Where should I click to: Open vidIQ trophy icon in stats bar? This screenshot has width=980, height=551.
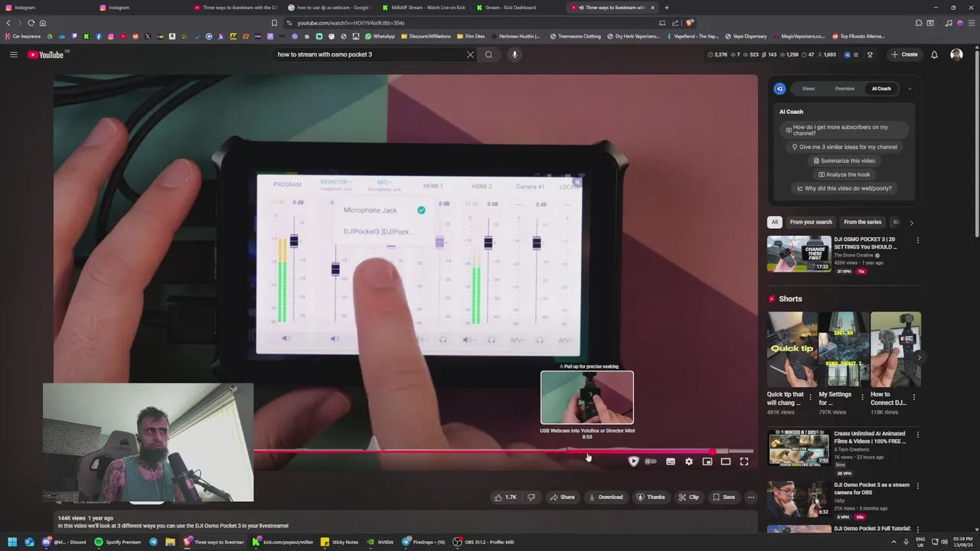coord(870,54)
